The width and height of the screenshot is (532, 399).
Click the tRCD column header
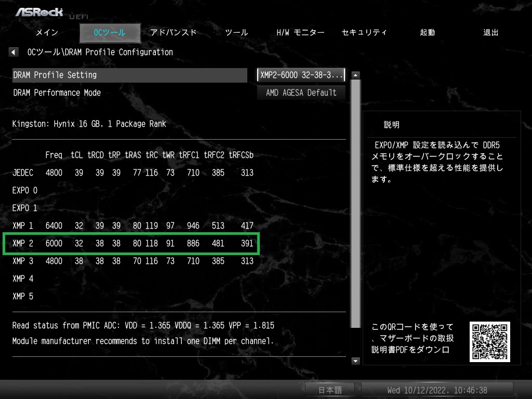click(96, 155)
